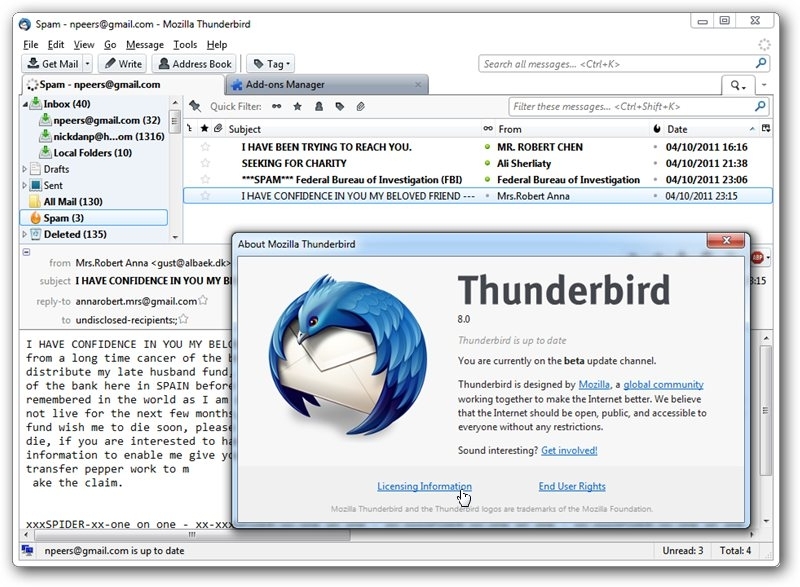Image resolution: width=800 pixels, height=587 pixels.
Task: Sort by the attachment column header
Action: point(218,129)
